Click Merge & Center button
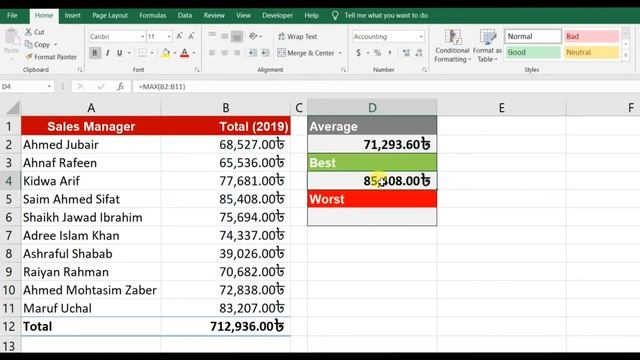640x360 pixels. point(306,53)
